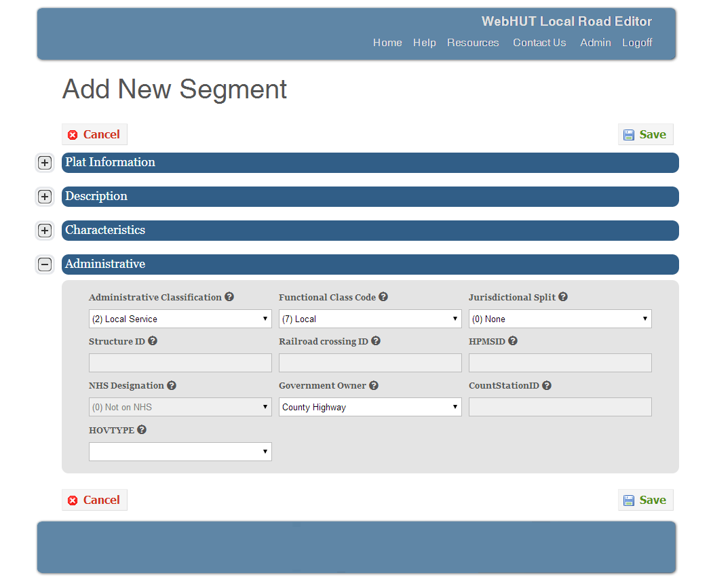Image resolution: width=713 pixels, height=588 pixels.
Task: Open Government Owner dropdown
Action: (370, 407)
